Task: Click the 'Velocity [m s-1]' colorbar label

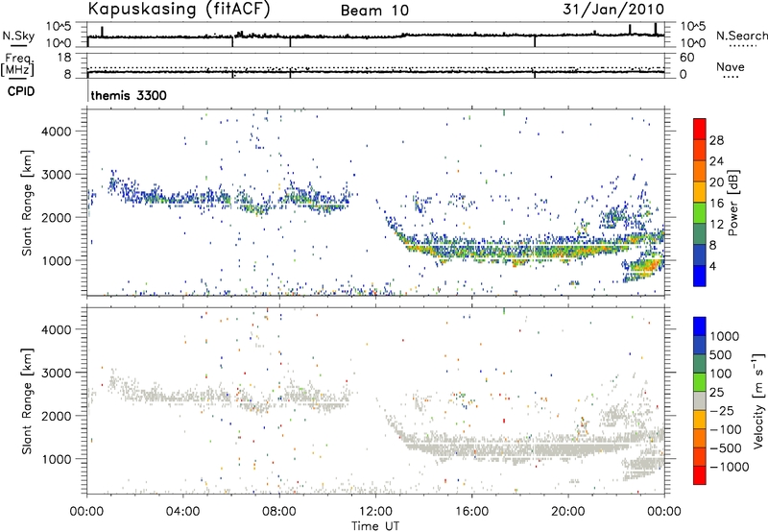Action: (x=758, y=400)
